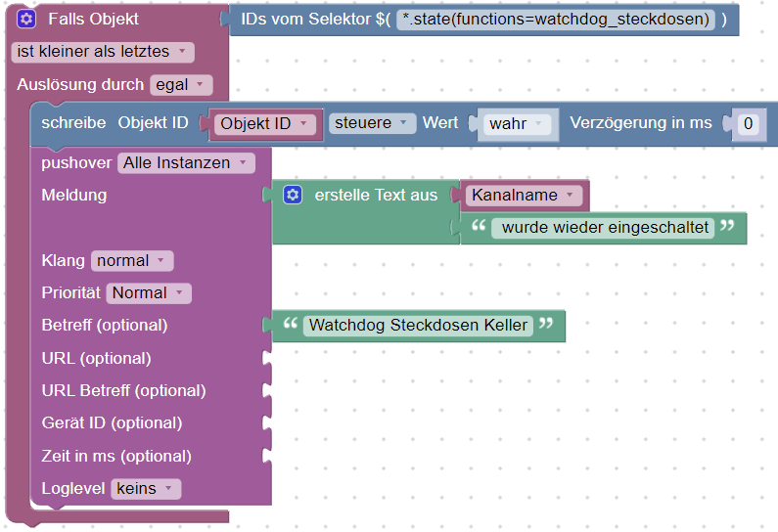Click the Verzögerung in ms number field
The width and height of the screenshot is (778, 532).
(749, 124)
